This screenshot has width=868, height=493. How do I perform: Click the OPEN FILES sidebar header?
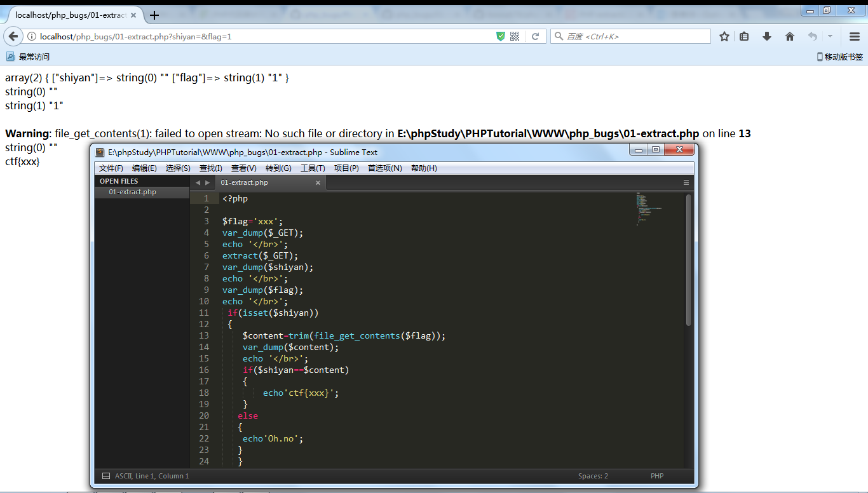click(x=119, y=181)
